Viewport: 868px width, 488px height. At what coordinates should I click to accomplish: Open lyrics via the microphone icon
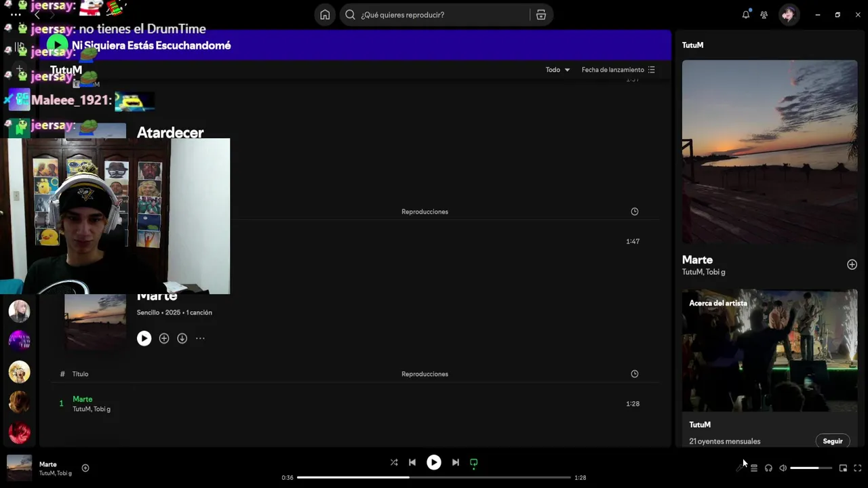click(739, 468)
